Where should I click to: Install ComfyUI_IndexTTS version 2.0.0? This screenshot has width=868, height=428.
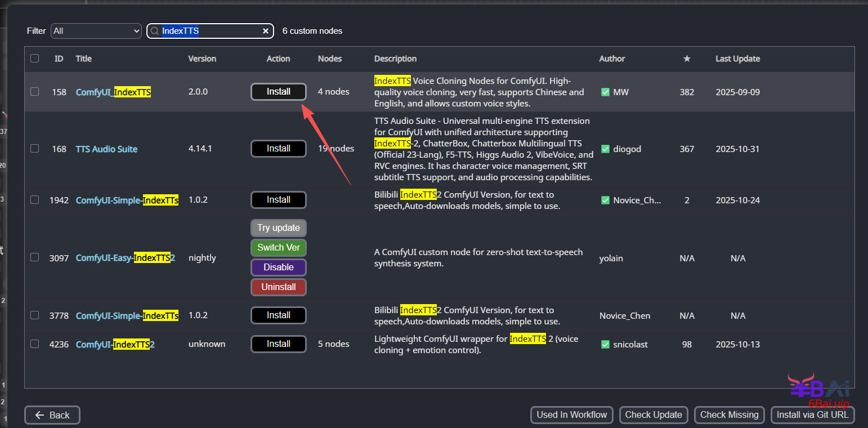pyautogui.click(x=278, y=92)
